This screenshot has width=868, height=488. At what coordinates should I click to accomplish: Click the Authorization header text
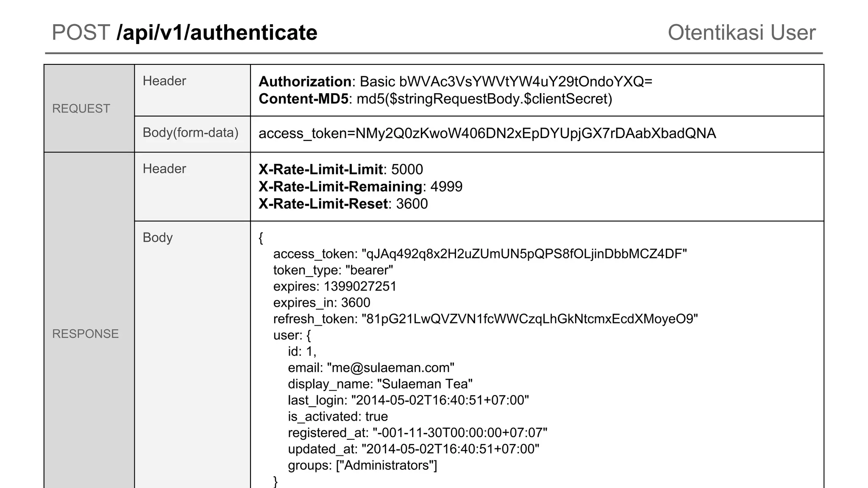(455, 81)
